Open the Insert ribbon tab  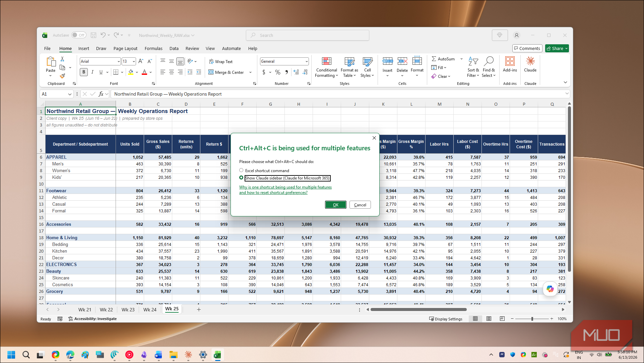pyautogui.click(x=83, y=49)
